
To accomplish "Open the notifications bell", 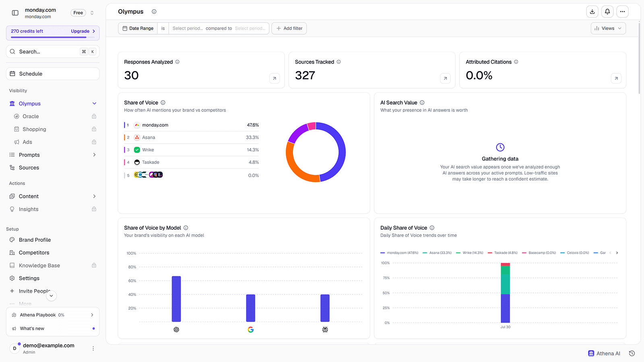I will coord(607,12).
